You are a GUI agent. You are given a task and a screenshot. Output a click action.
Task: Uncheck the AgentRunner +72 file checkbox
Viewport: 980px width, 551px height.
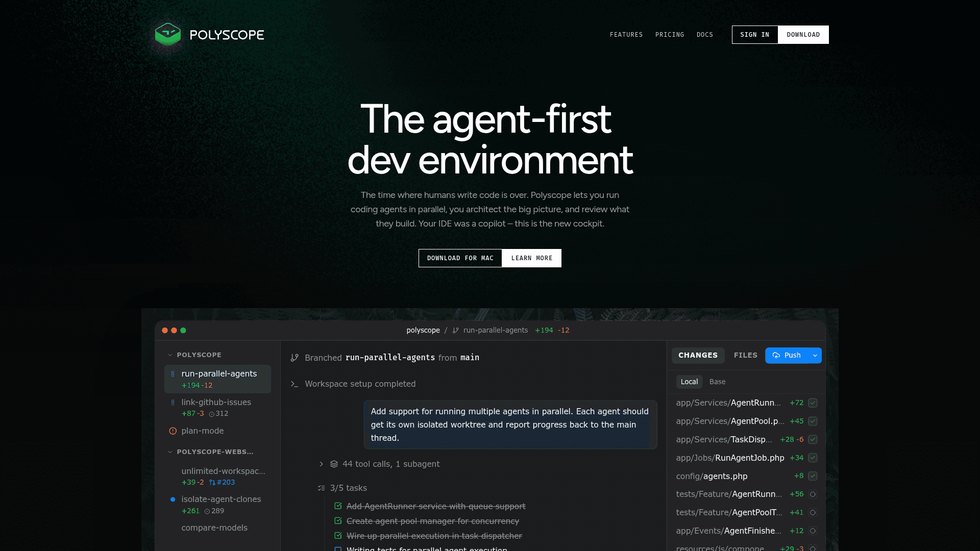coord(813,403)
